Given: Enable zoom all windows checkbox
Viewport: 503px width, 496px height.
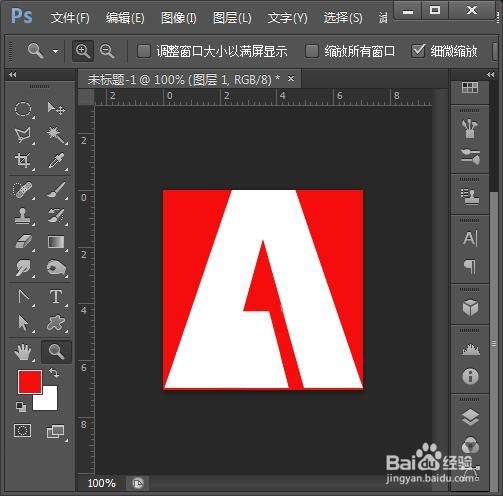Looking at the screenshot, I should pyautogui.click(x=312, y=51).
